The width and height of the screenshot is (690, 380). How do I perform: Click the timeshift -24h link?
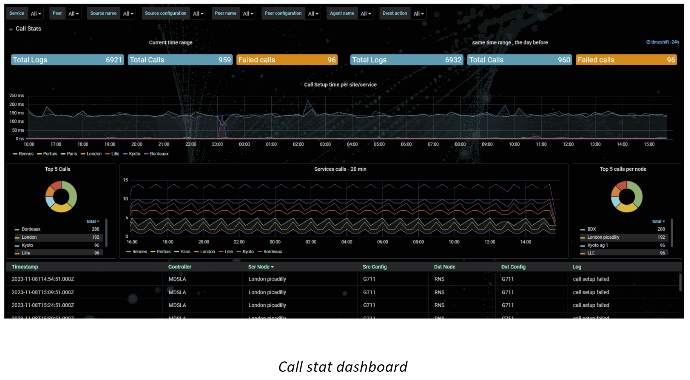tap(663, 42)
